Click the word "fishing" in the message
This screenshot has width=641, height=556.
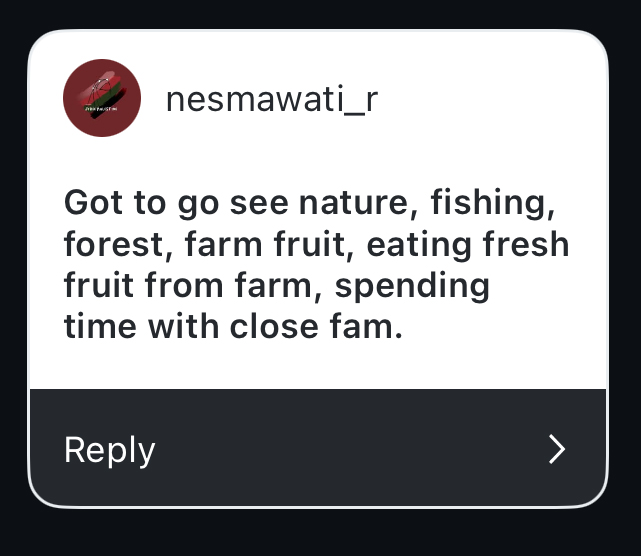tap(493, 203)
